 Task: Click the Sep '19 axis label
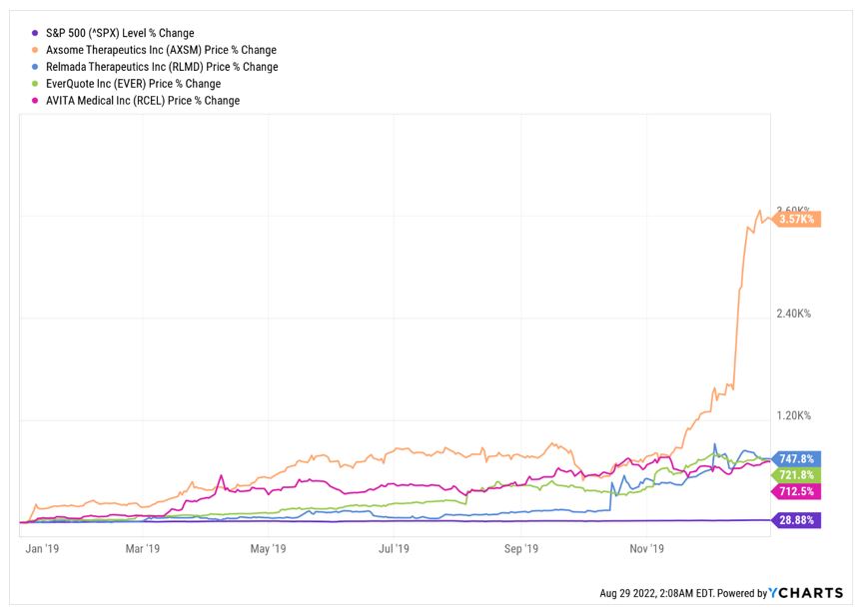click(x=521, y=548)
